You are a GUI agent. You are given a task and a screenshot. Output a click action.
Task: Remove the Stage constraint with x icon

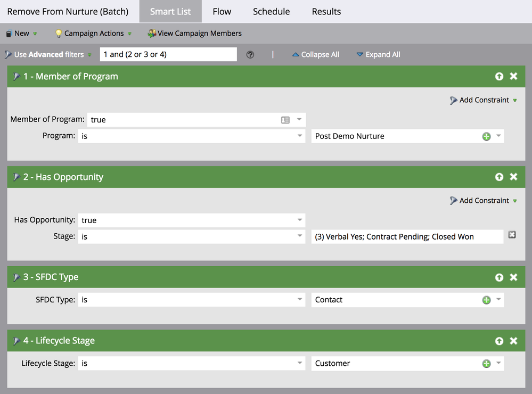pyautogui.click(x=512, y=235)
